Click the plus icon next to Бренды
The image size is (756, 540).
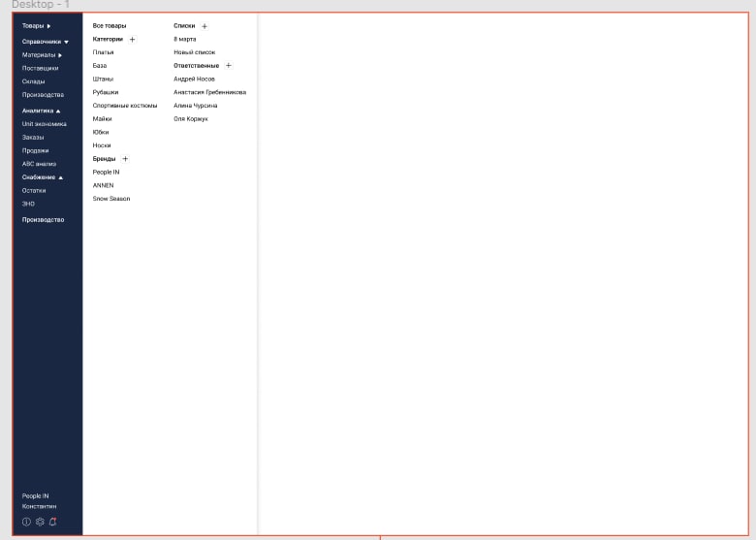125,159
